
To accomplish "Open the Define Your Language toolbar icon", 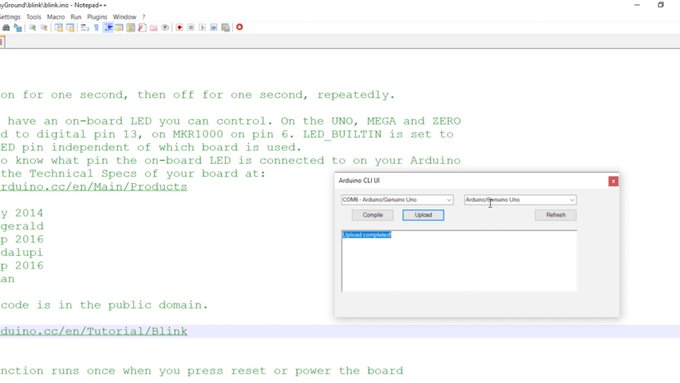I will tap(119, 27).
